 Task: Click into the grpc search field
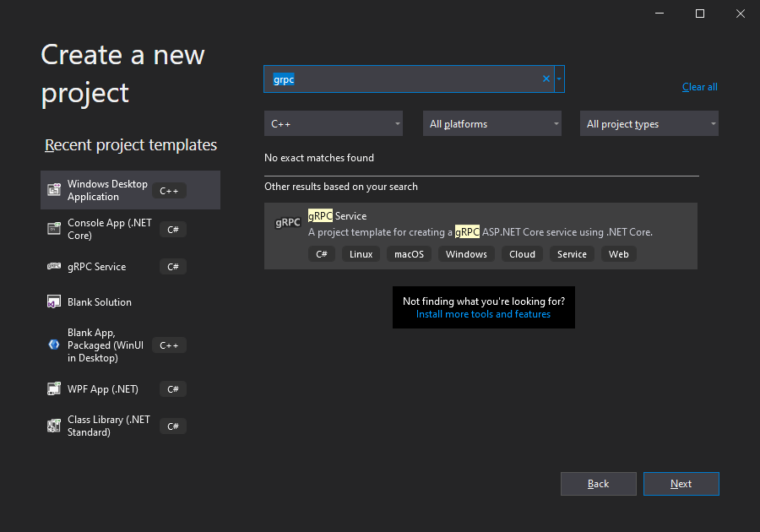(x=404, y=79)
